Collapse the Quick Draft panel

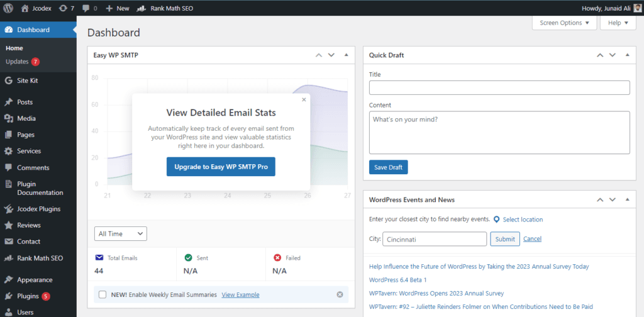click(x=627, y=55)
